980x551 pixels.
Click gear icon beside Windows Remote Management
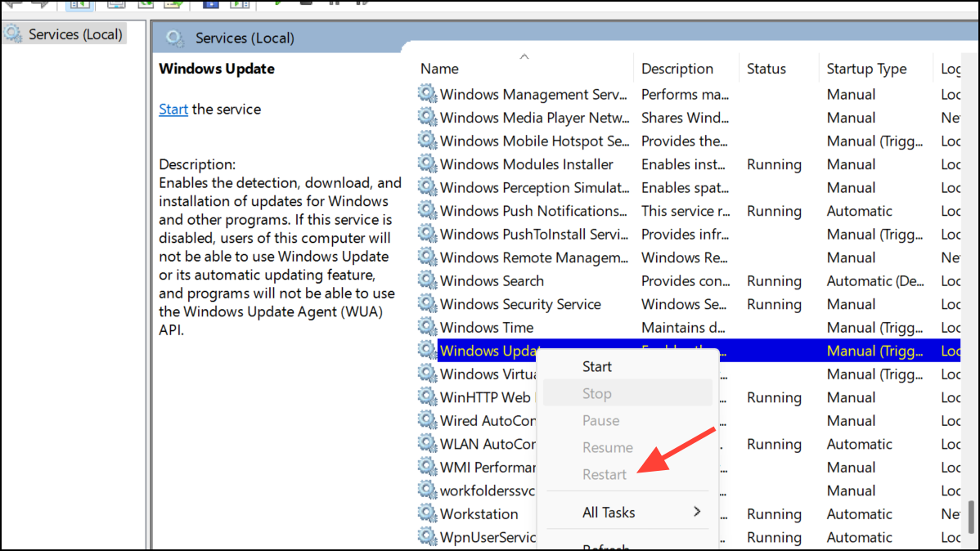tap(428, 257)
